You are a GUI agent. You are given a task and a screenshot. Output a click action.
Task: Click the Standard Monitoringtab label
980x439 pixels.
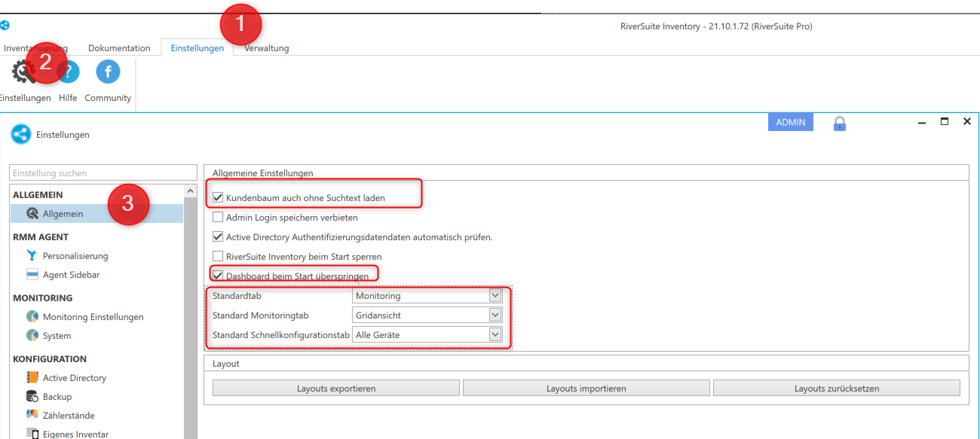[x=261, y=316]
